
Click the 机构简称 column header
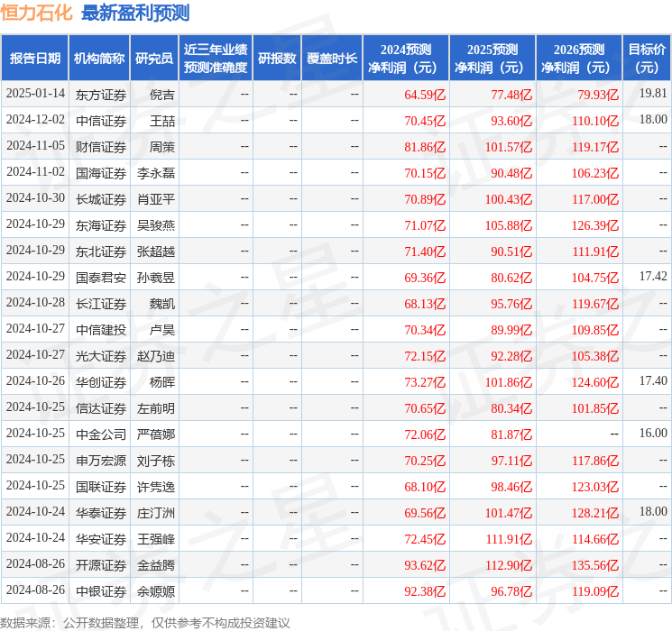coord(99,59)
